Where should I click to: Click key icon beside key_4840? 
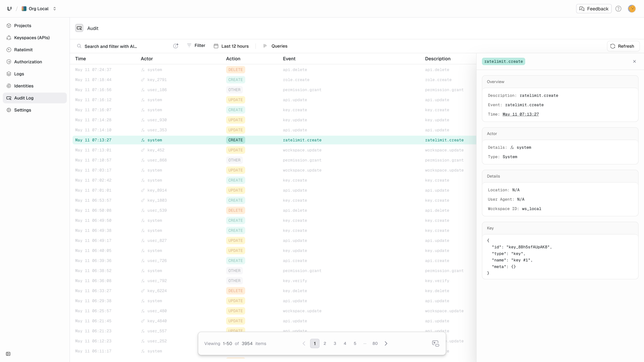[x=143, y=321]
